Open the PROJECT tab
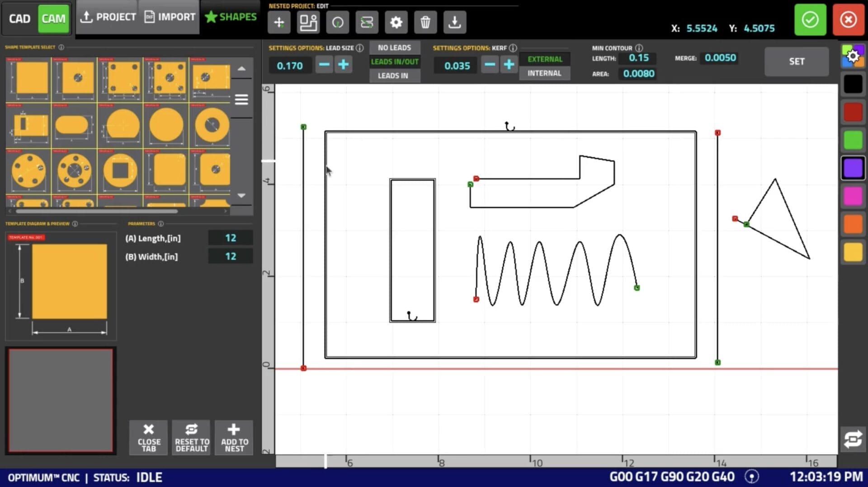The image size is (868, 487). [108, 17]
